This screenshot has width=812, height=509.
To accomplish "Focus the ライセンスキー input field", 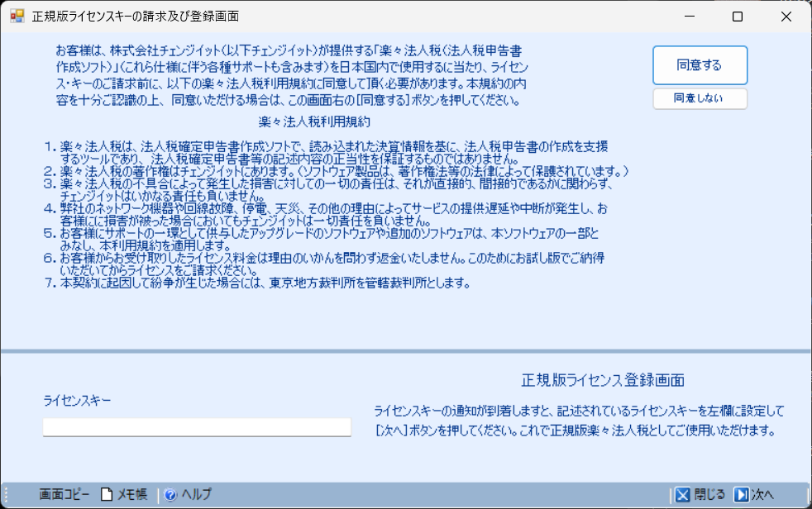I will [197, 427].
